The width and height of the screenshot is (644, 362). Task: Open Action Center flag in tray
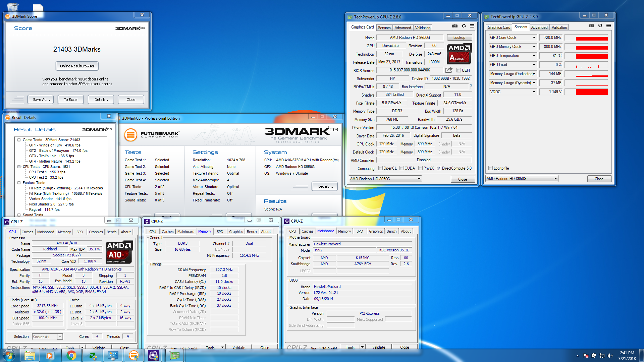pyautogui.click(x=586, y=356)
